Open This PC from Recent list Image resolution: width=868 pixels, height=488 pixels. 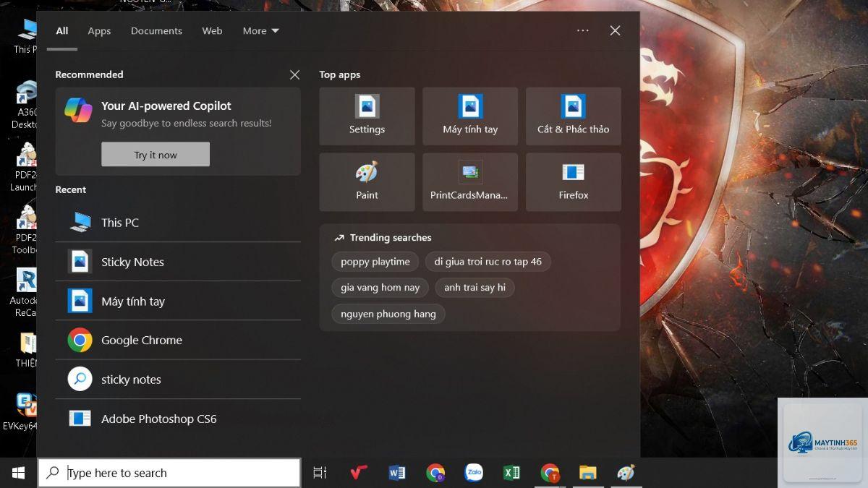click(178, 222)
